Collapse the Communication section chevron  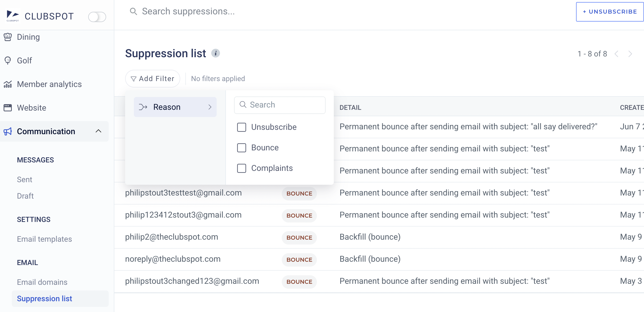pyautogui.click(x=98, y=131)
